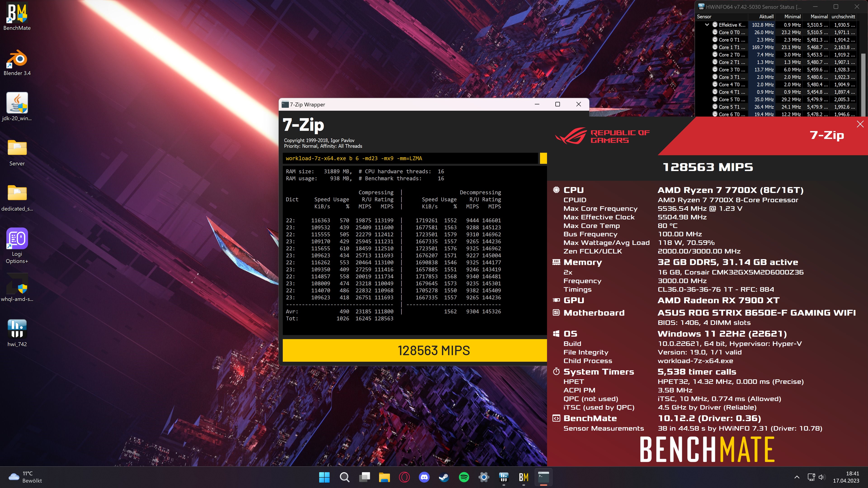Click the 'AMD Ryzen 7 7700X (8C/16T)' text
The width and height of the screenshot is (868, 488).
[x=730, y=190]
